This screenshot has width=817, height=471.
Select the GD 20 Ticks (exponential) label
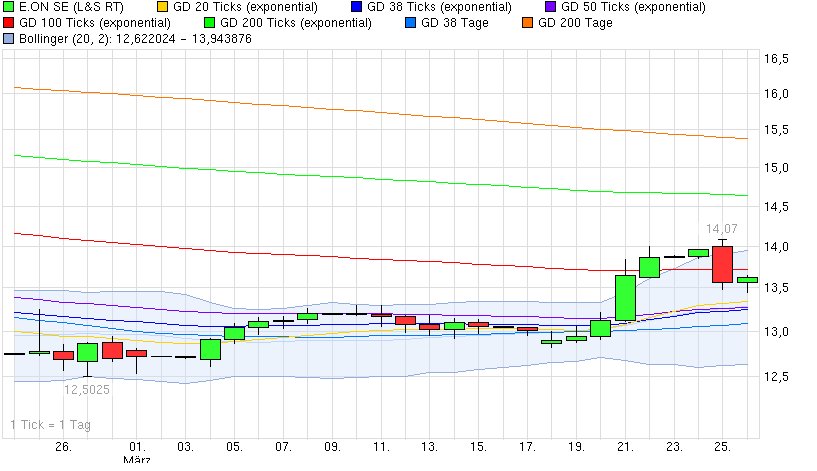click(x=245, y=7)
